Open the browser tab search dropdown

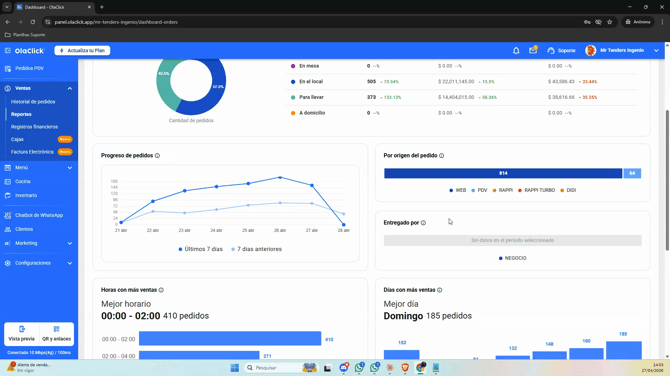7,7
